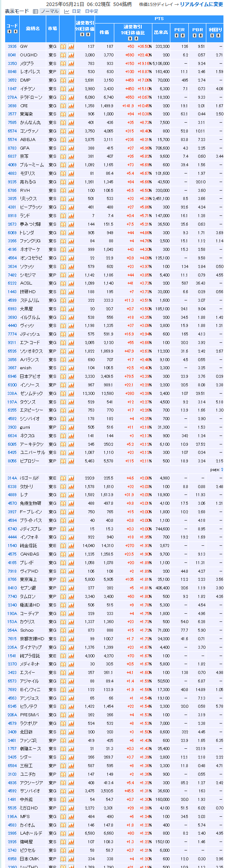This screenshot has height=868, width=229.
Task: Open book icon for ソシオネクス row
Action: point(63,351)
